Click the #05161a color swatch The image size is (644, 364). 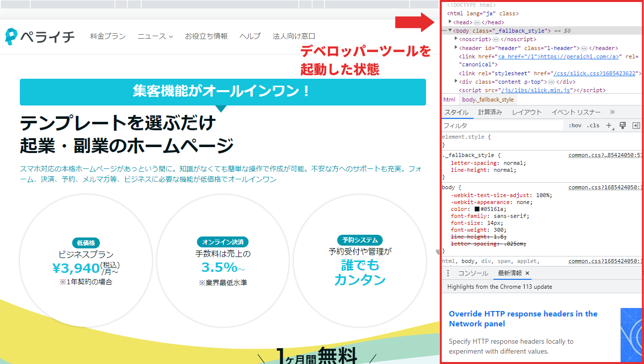tap(477, 209)
